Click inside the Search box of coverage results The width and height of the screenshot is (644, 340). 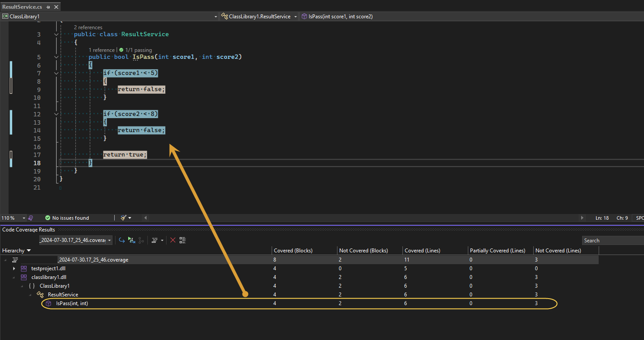coord(612,240)
